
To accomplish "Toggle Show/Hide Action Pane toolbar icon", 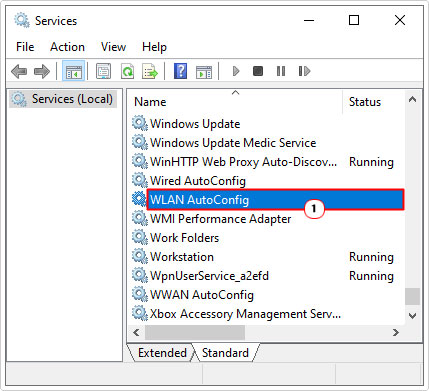I will [204, 71].
